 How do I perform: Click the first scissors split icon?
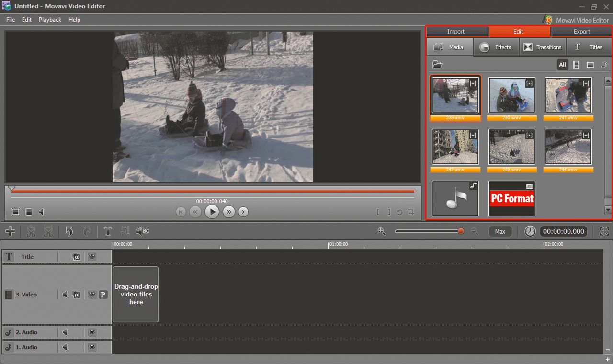coord(31,231)
